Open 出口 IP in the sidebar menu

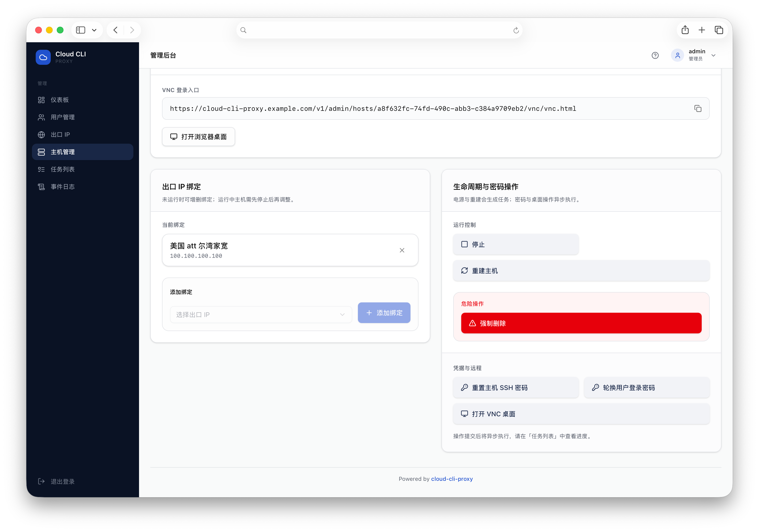point(60,135)
